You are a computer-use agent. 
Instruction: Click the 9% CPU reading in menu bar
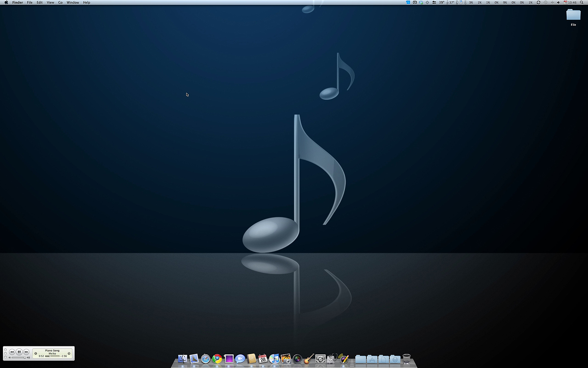[505, 3]
